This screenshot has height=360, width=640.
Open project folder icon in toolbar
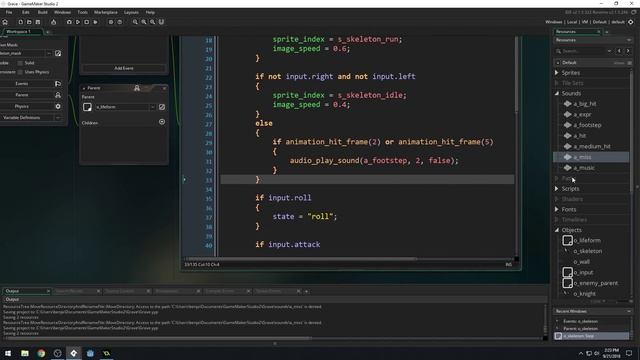(x=29, y=22)
